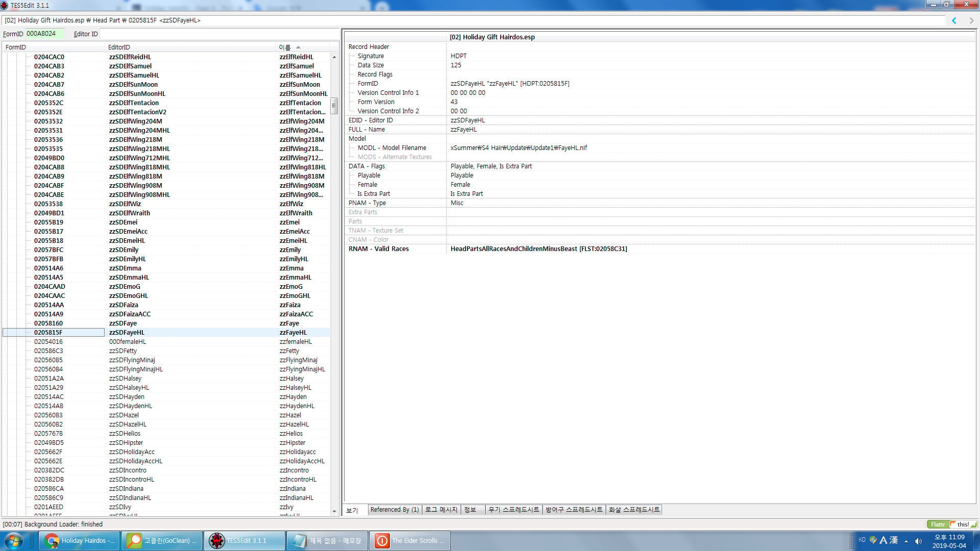Switch to TES5Edit 3.1.1 taskbar button
This screenshot has height=551, width=980.
245,540
